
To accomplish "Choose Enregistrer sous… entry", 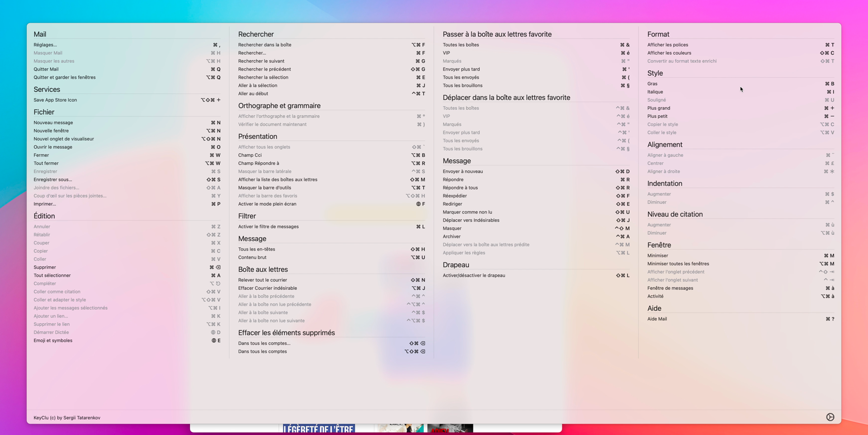I will [127, 180].
